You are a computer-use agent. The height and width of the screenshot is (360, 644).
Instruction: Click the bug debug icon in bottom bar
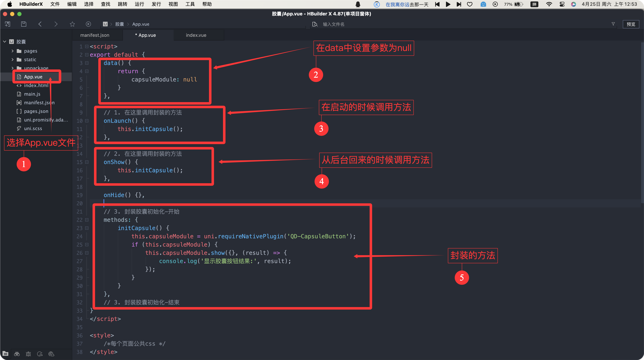28,354
